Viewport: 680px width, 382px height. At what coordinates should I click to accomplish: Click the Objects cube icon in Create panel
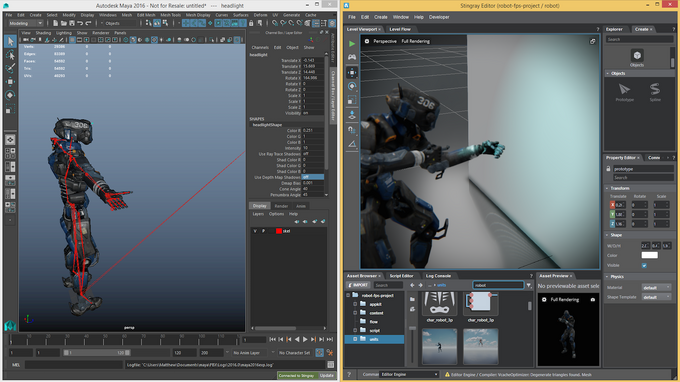pyautogui.click(x=637, y=56)
